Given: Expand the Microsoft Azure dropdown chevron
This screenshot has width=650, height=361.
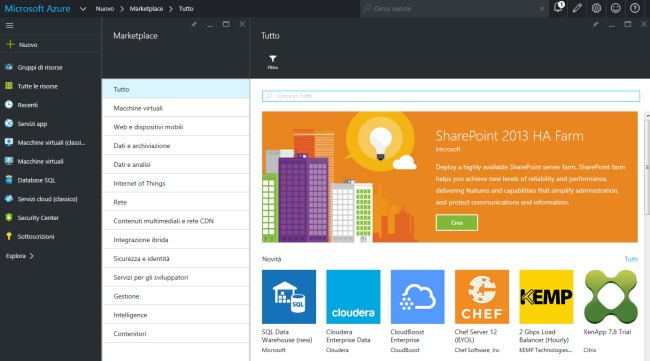Looking at the screenshot, I should click(83, 9).
